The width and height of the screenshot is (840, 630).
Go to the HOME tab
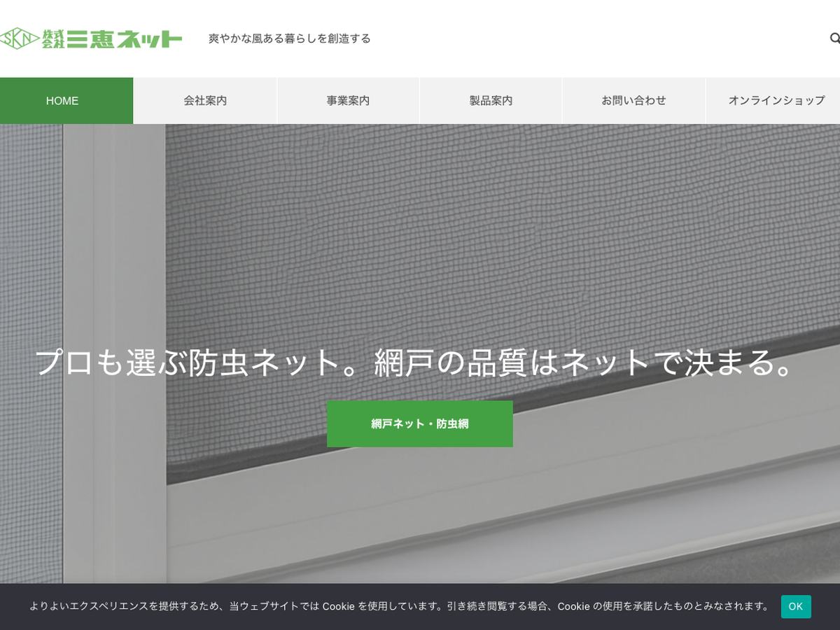(62, 101)
